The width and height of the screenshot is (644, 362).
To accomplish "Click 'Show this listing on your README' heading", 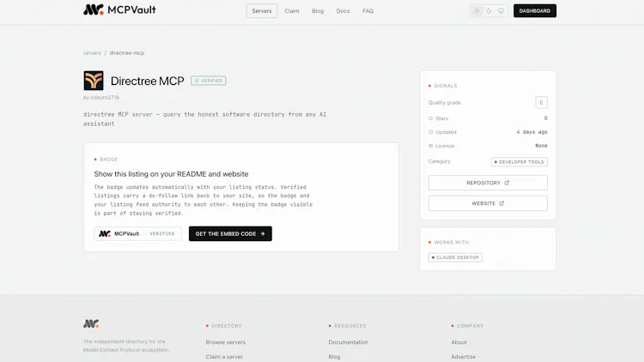I will click(171, 174).
